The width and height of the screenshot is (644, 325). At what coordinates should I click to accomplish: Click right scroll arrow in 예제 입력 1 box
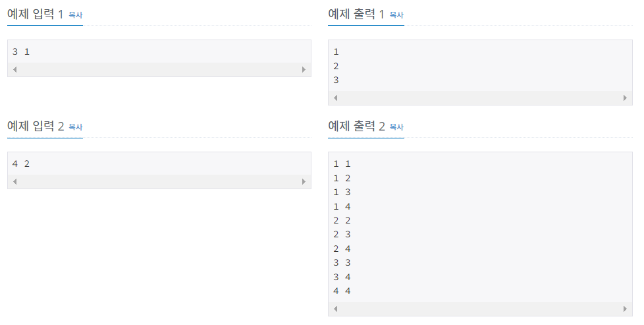(304, 69)
